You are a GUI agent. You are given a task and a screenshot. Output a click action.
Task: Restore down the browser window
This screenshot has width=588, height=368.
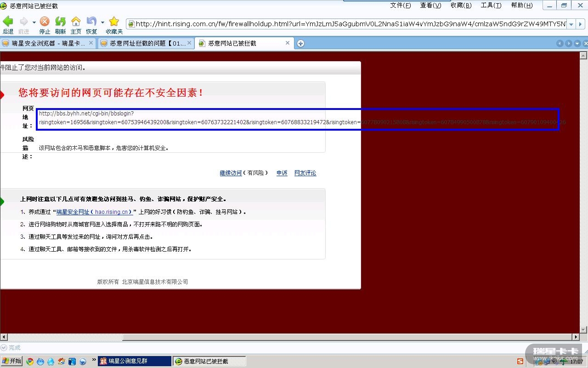tap(564, 5)
